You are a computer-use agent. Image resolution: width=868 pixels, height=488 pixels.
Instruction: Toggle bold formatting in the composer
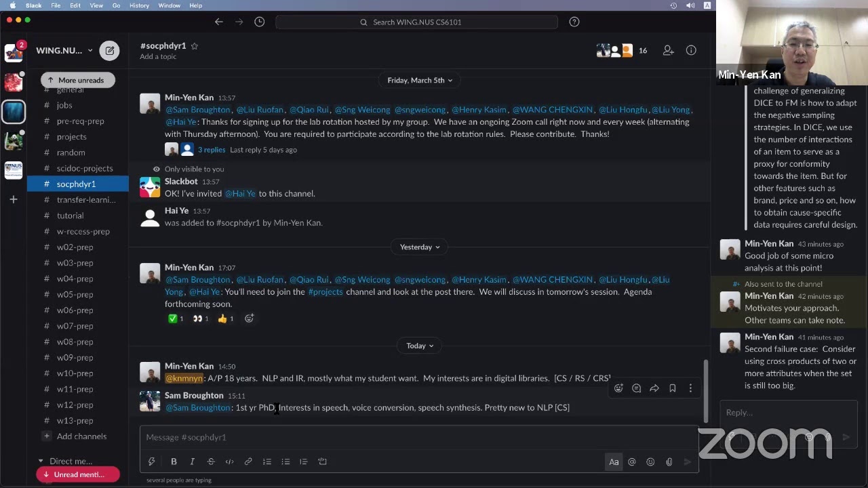coord(174,462)
